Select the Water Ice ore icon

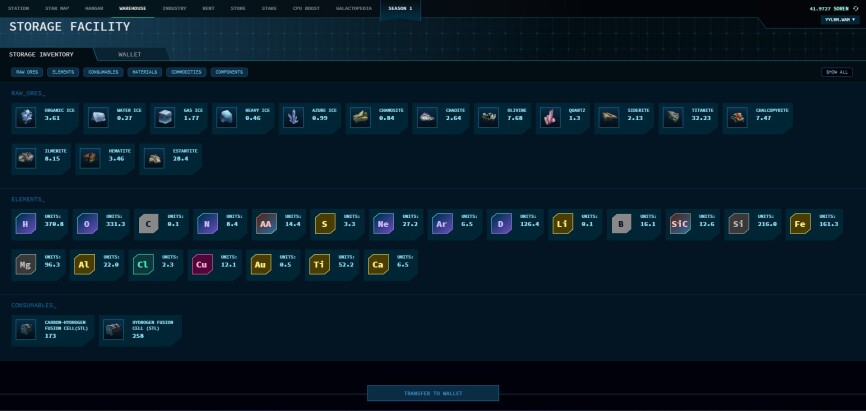(x=98, y=118)
